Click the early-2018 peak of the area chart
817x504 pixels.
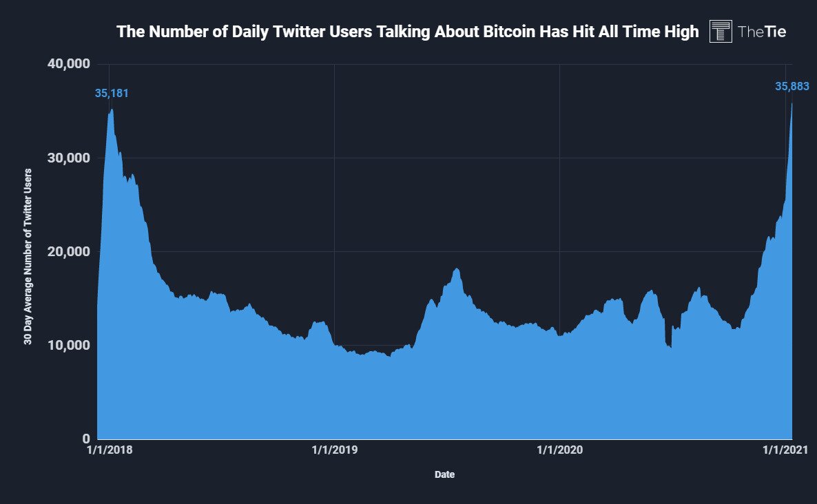click(111, 110)
